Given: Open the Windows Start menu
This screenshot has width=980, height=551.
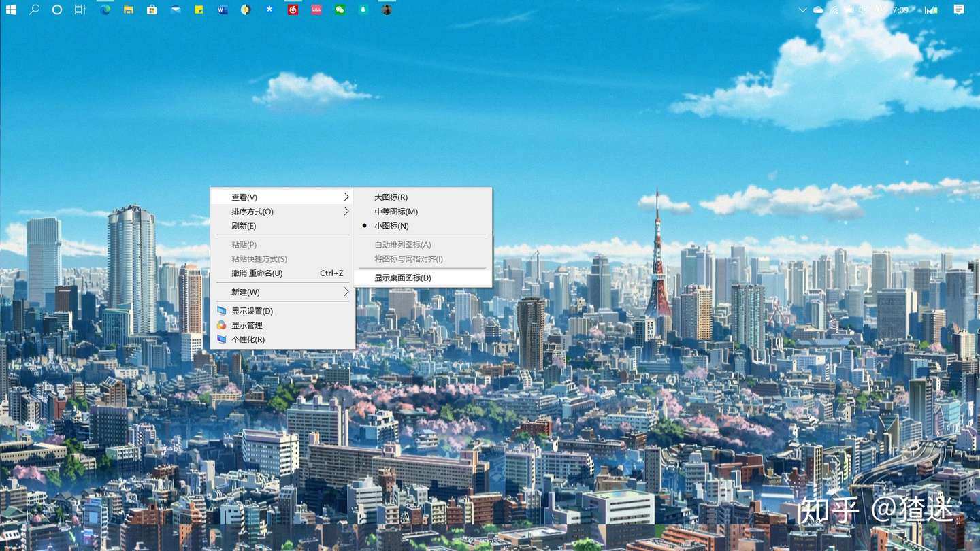Looking at the screenshot, I should click(11, 10).
